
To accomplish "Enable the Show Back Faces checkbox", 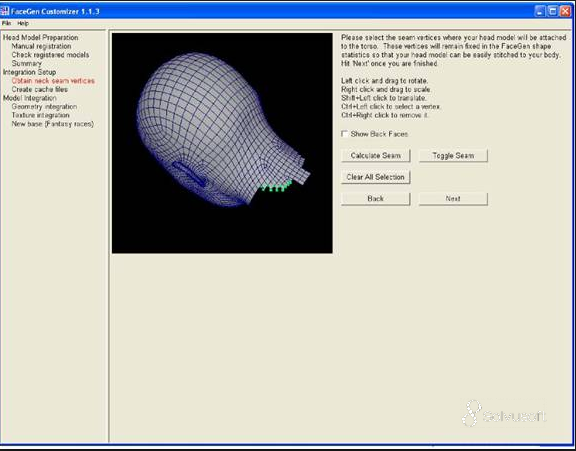I will (345, 134).
